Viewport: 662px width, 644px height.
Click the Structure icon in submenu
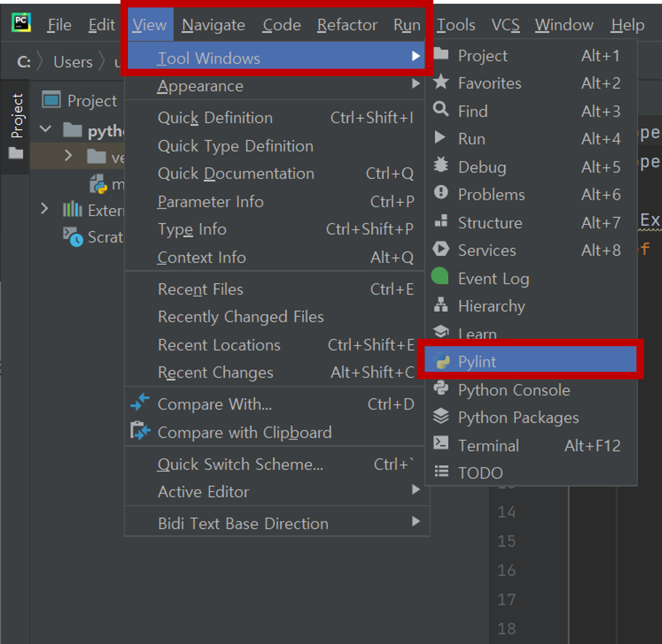click(441, 221)
